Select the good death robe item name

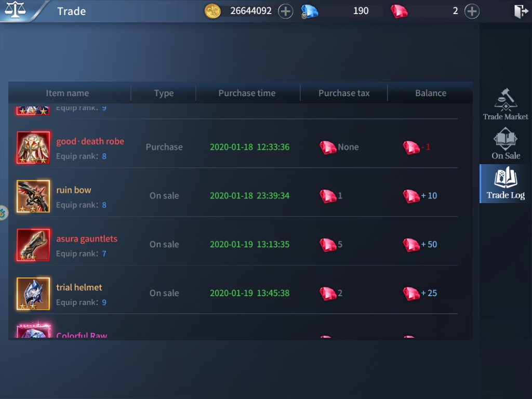(x=90, y=141)
